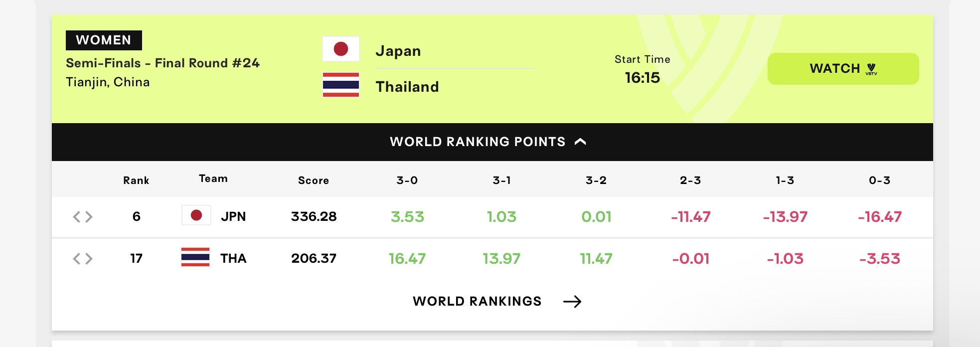Click the VBTV logo on Watch button
Image resolution: width=980 pixels, height=347 pixels.
tap(871, 69)
